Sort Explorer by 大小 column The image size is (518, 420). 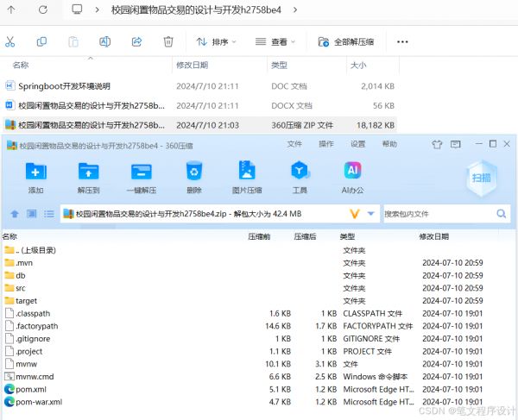pos(358,65)
